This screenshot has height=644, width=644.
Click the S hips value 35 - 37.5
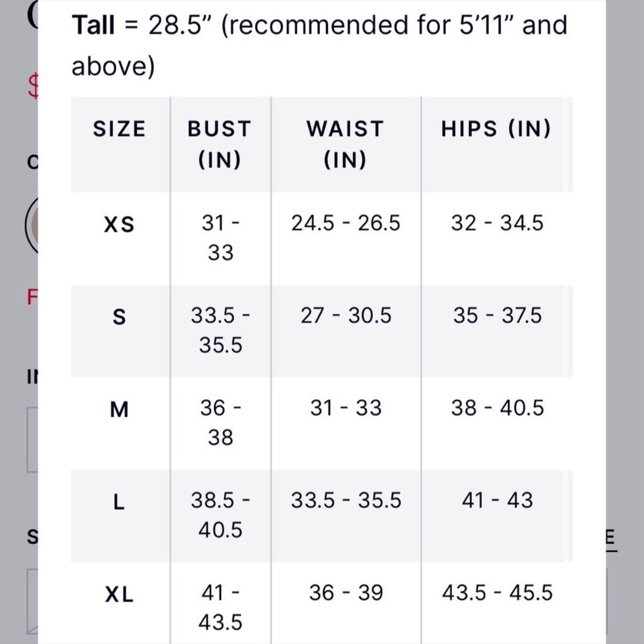[x=497, y=315]
